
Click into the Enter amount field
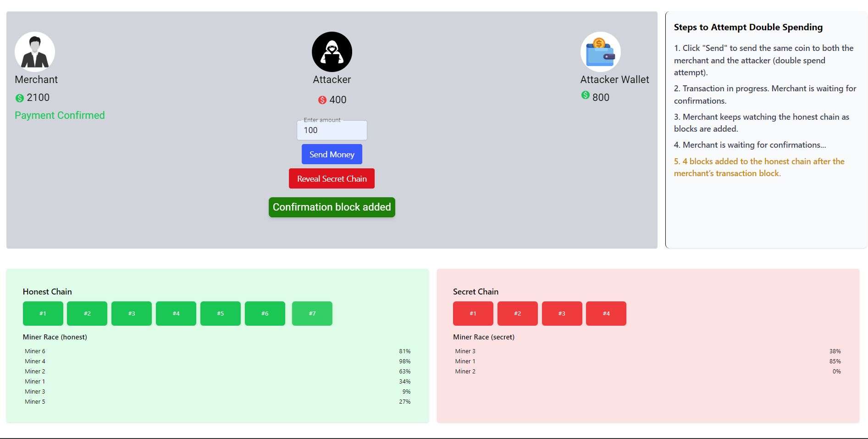[x=332, y=130]
